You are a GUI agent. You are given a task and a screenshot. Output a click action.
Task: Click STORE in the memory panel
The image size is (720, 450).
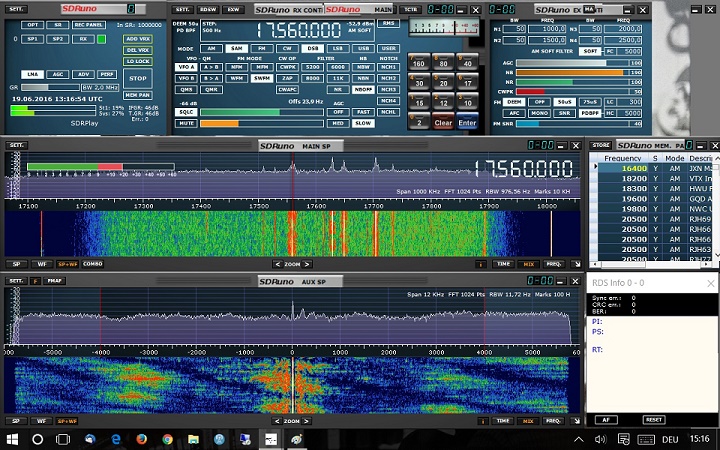[x=601, y=145]
